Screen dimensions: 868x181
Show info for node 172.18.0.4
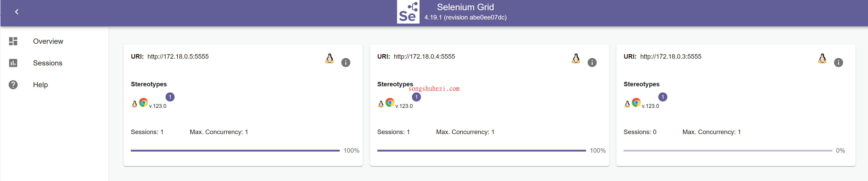[x=592, y=62]
